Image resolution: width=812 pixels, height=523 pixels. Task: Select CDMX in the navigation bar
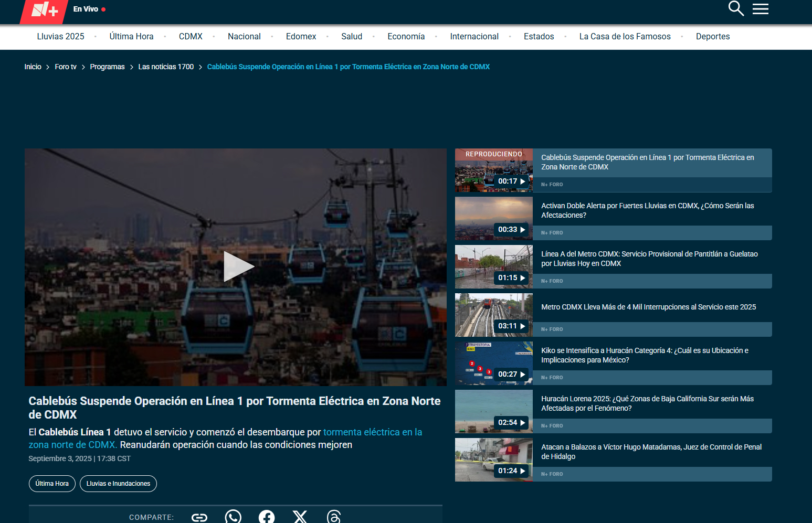[191, 36]
